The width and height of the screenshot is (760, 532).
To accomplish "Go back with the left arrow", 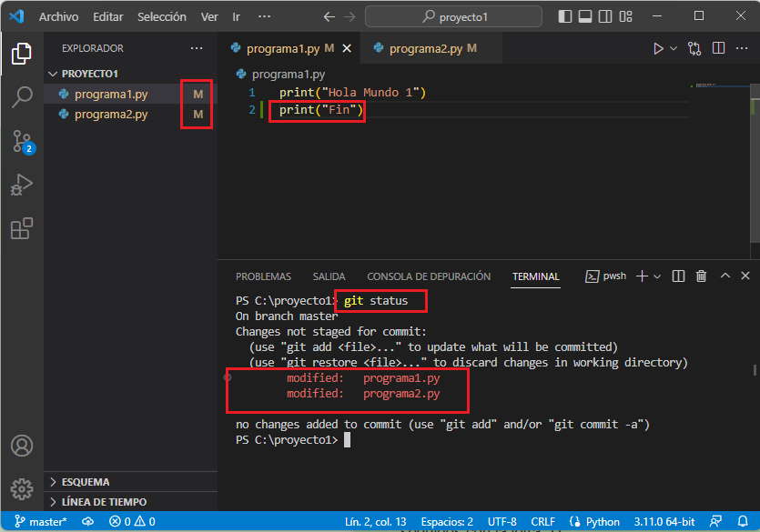I will (x=329, y=17).
